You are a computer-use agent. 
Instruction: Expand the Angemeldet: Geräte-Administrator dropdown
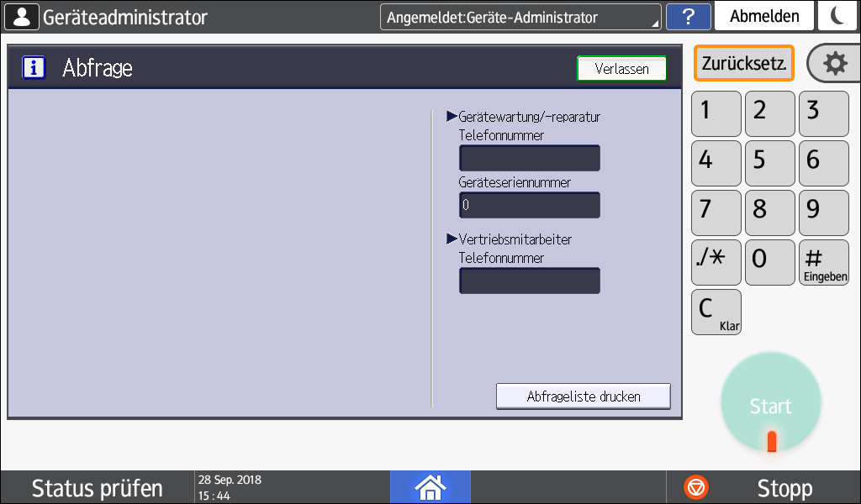(520, 17)
